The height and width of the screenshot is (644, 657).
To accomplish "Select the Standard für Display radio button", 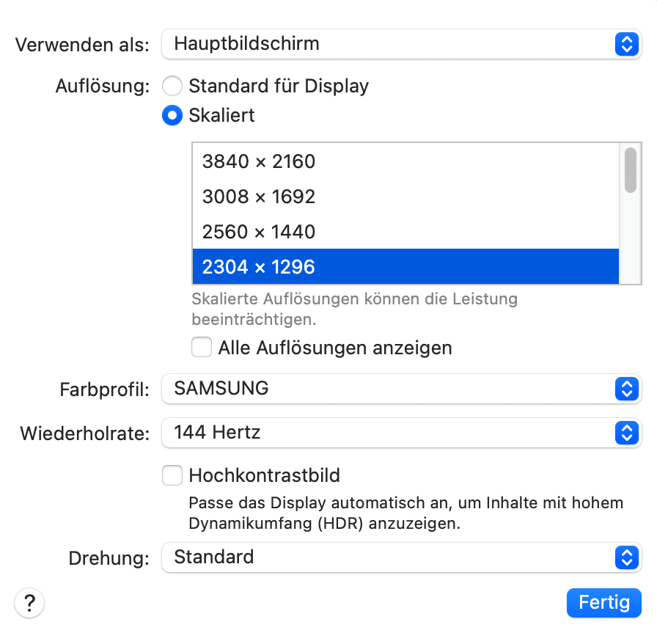I will tap(172, 87).
